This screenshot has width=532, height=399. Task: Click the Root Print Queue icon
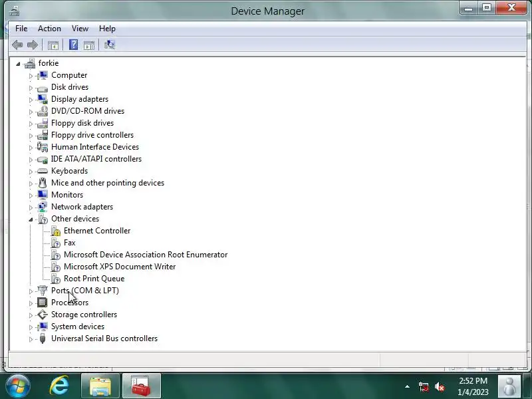tap(55, 279)
